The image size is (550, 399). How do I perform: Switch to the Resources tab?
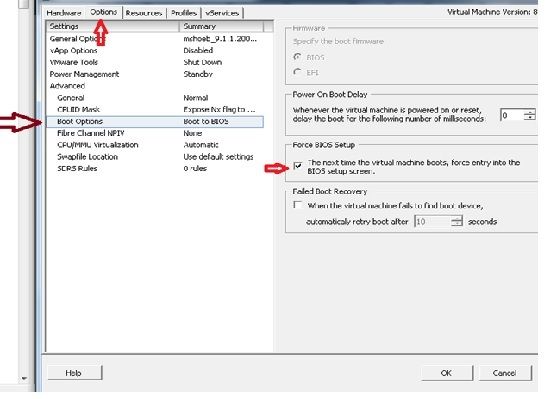(x=144, y=13)
